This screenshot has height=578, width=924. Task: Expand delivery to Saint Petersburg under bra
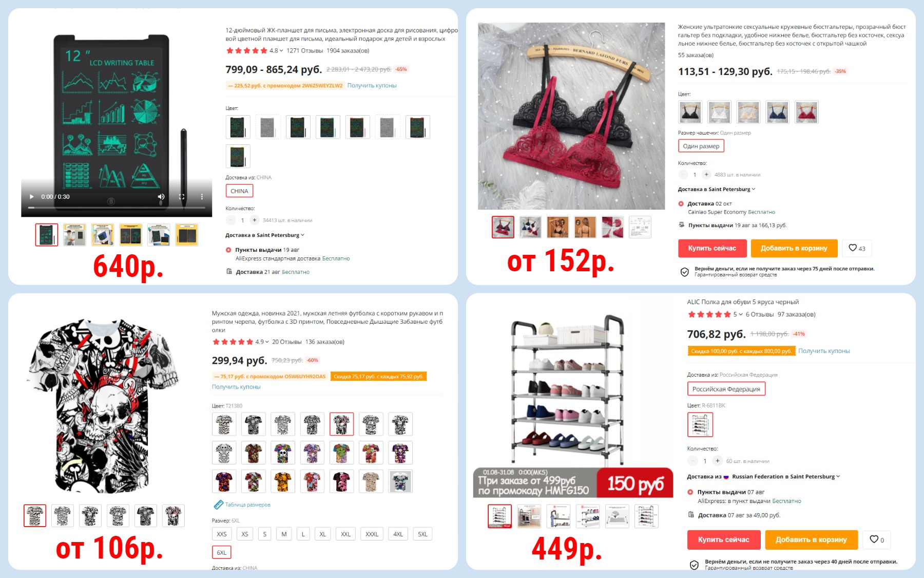tap(717, 189)
